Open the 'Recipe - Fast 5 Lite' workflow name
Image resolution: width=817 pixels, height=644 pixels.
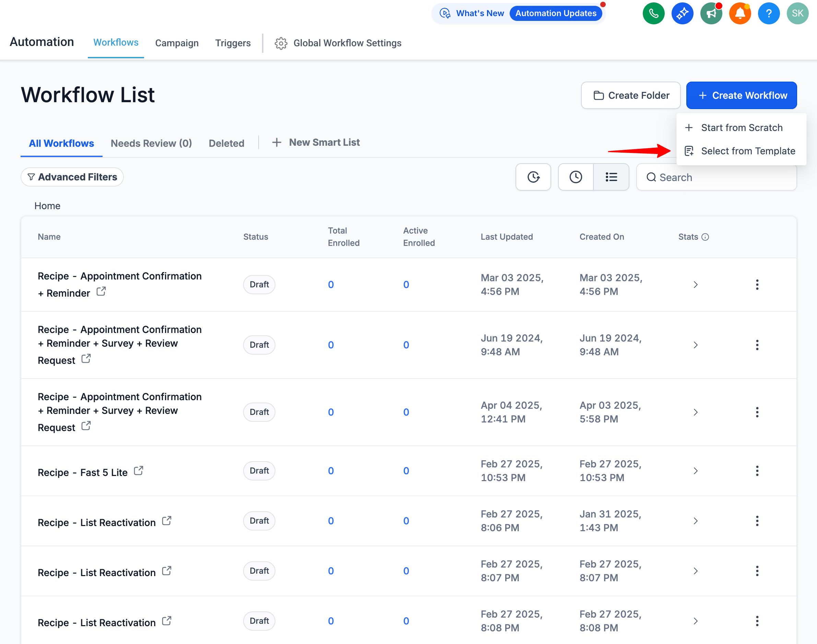pos(83,473)
